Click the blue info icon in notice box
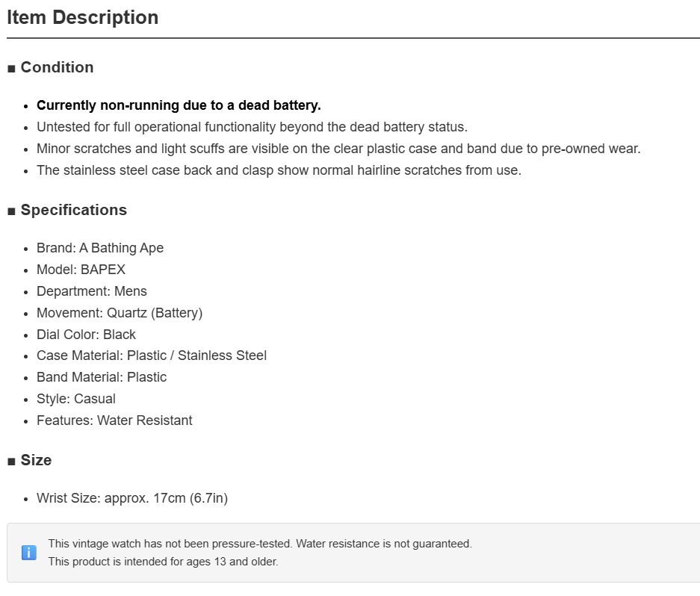The height and width of the screenshot is (596, 700). [x=29, y=553]
